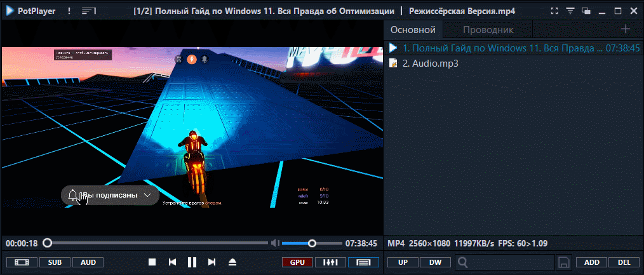
Task: Click the play arrow icon of first playlist item
Action: tap(393, 48)
